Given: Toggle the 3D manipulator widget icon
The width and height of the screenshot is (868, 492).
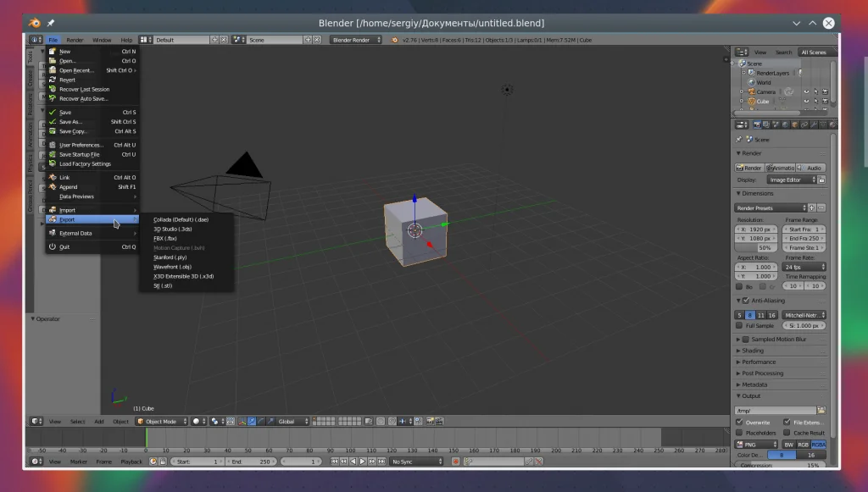Looking at the screenshot, I should coord(242,421).
